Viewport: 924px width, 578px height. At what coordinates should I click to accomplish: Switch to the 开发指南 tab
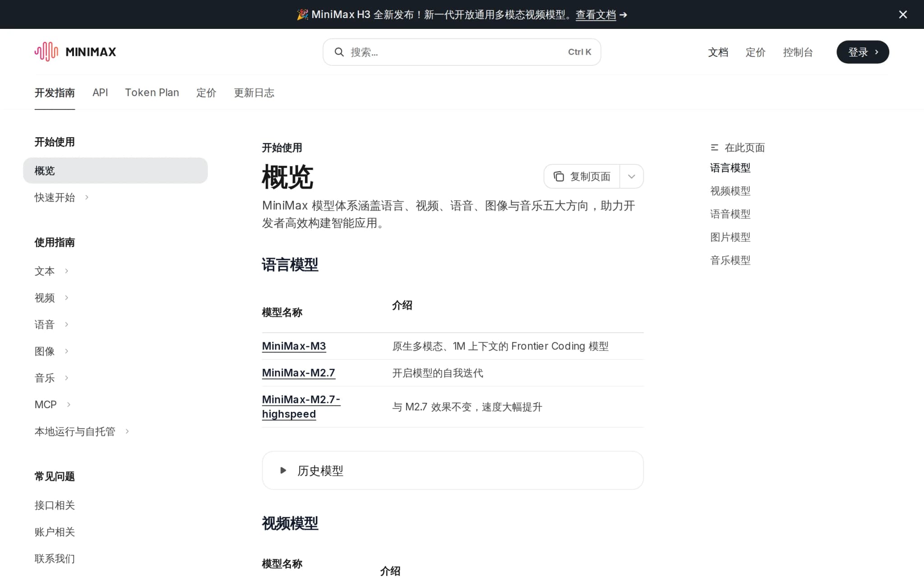[55, 93]
